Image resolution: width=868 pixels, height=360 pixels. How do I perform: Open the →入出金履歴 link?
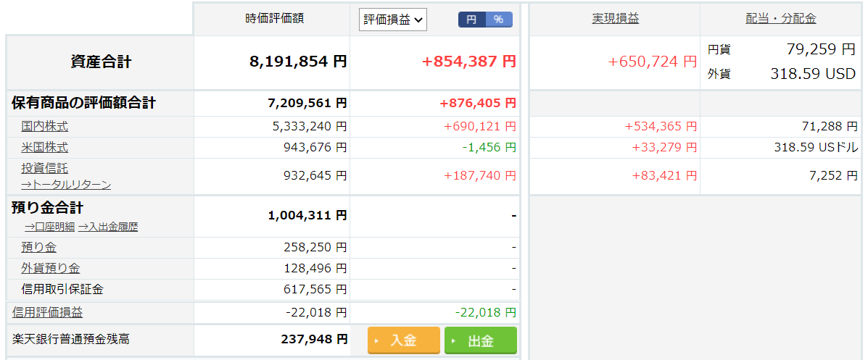point(108,226)
